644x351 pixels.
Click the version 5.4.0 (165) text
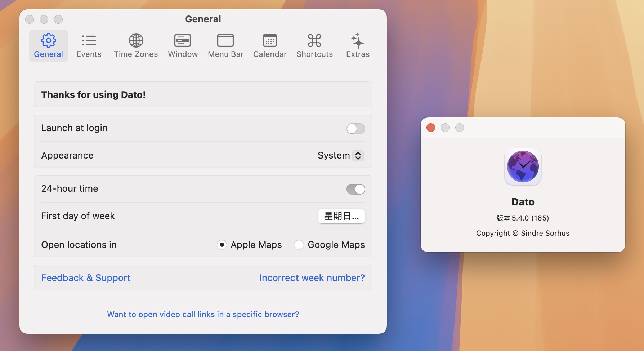pos(523,218)
